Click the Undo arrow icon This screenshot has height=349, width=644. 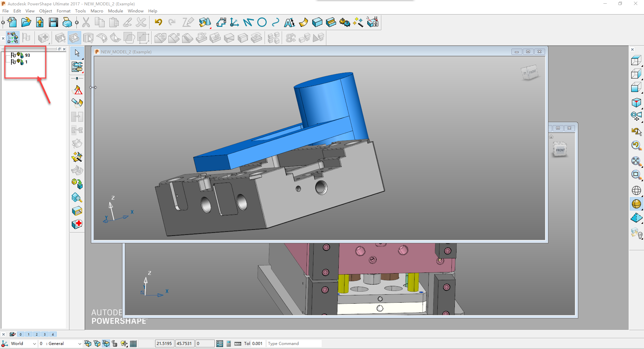coord(158,22)
